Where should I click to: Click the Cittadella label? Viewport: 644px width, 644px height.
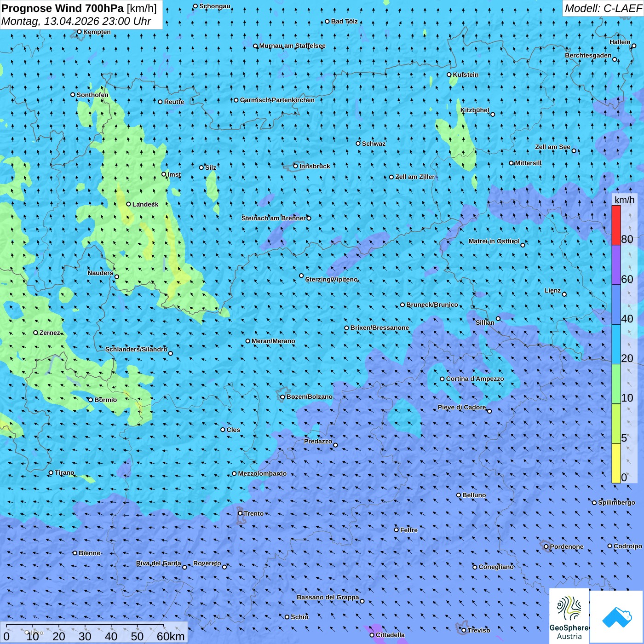click(x=390, y=635)
